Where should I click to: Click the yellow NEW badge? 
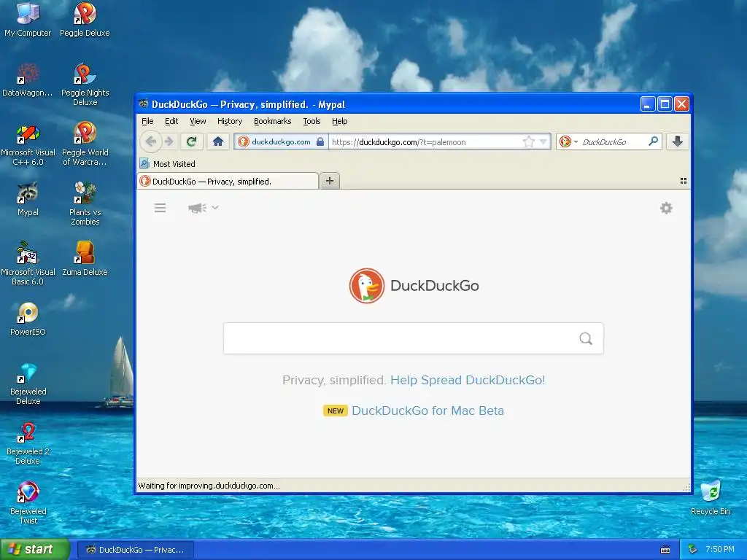[x=336, y=411]
